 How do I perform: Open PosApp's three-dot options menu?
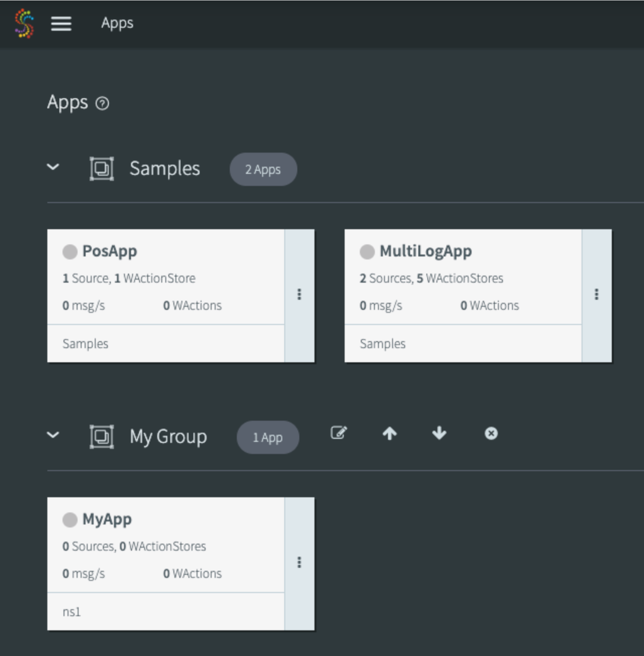click(299, 295)
